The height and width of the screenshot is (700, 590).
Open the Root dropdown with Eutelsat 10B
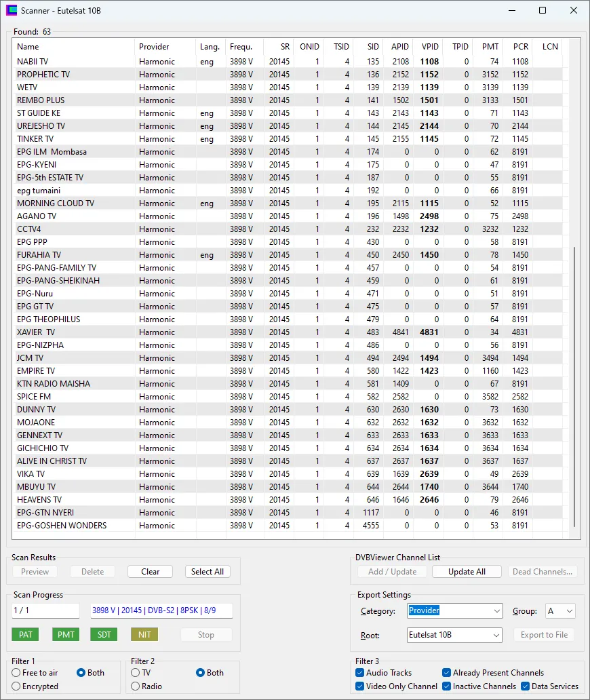pos(454,636)
